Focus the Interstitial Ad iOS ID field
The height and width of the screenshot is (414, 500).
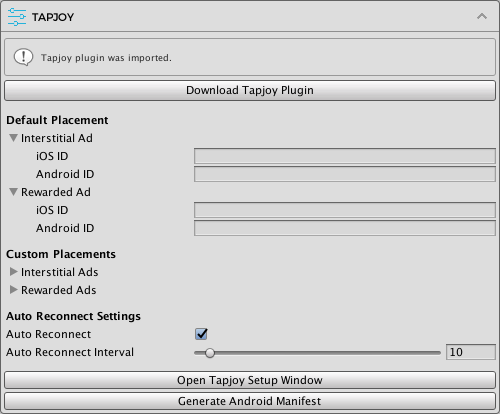345,156
